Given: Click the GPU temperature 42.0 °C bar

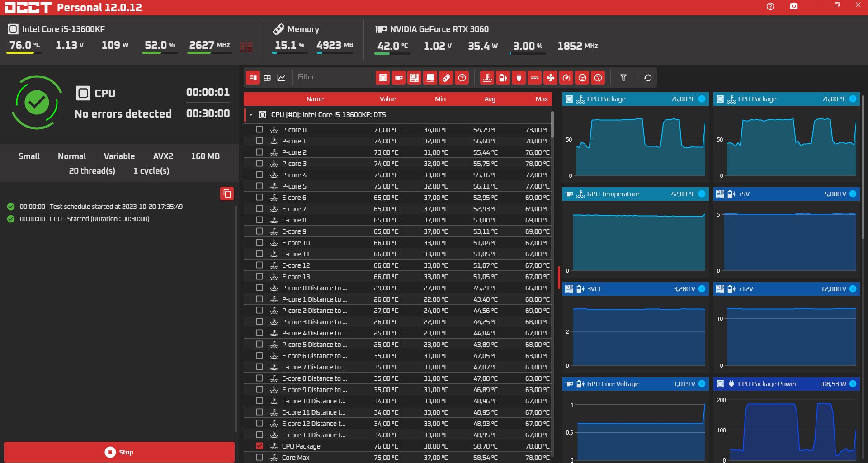Looking at the screenshot, I should tap(392, 53).
